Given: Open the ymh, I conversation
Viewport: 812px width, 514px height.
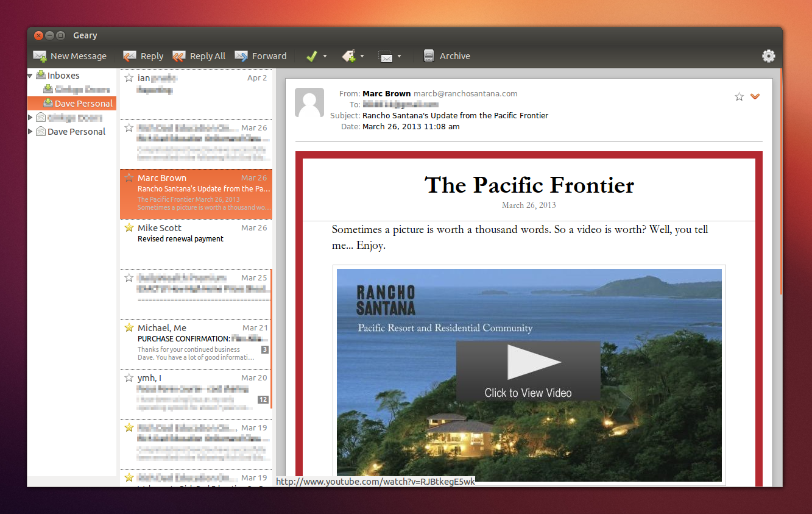Looking at the screenshot, I should pyautogui.click(x=196, y=394).
